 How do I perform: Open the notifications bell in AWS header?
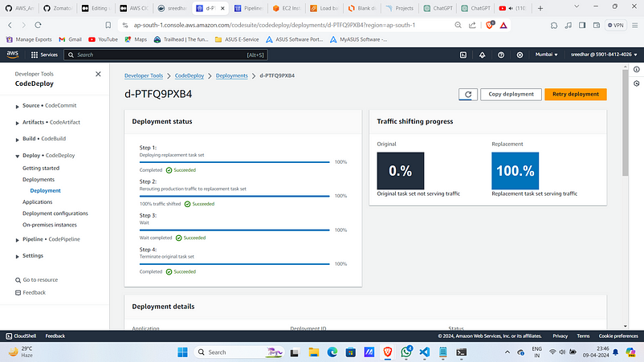pos(482,55)
